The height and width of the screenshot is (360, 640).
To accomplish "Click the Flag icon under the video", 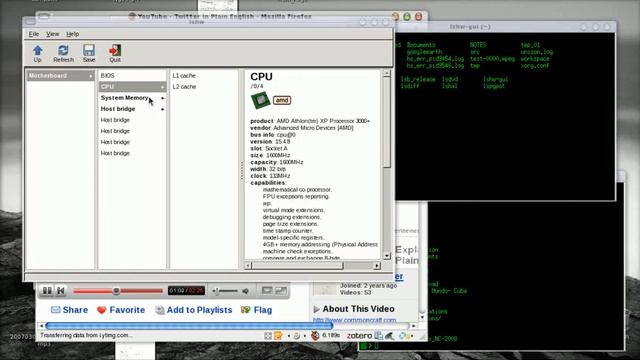I will [x=246, y=310].
